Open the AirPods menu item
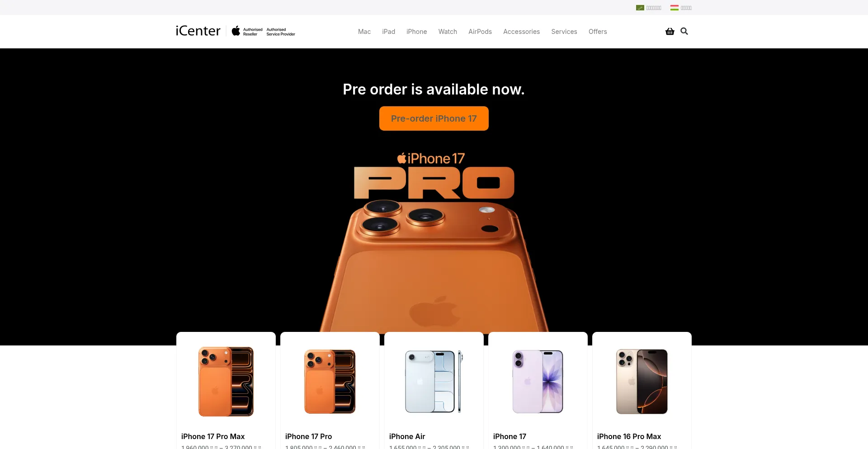The height and width of the screenshot is (449, 868). point(480,32)
